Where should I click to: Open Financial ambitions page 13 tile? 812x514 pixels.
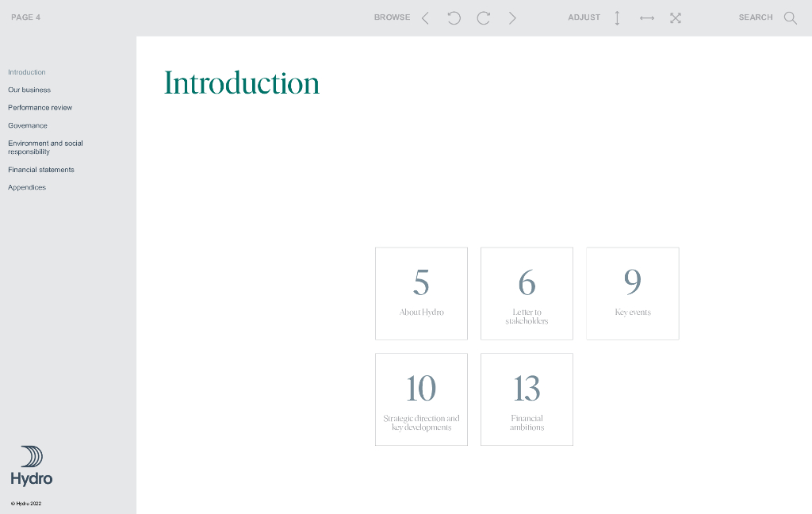[x=527, y=399]
